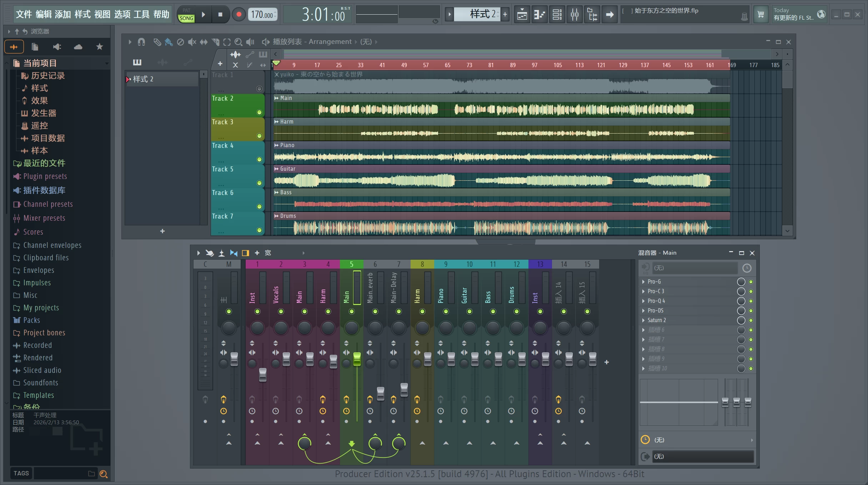
Task: Click the record button in the transport
Action: (x=239, y=14)
